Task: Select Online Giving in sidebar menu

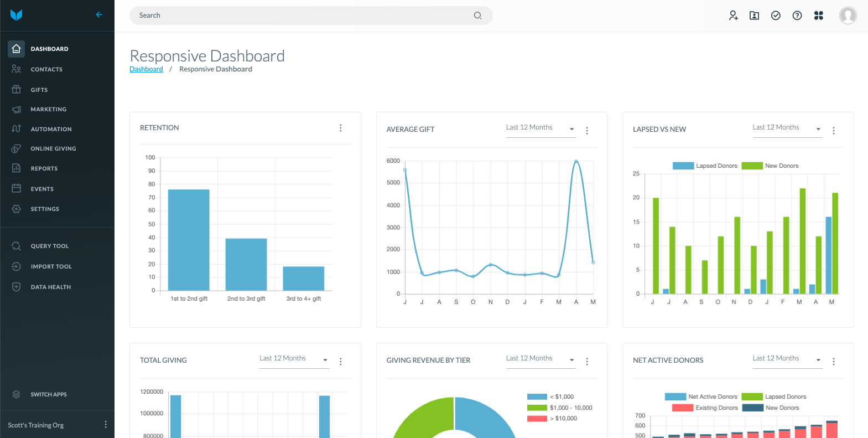Action: tap(54, 149)
